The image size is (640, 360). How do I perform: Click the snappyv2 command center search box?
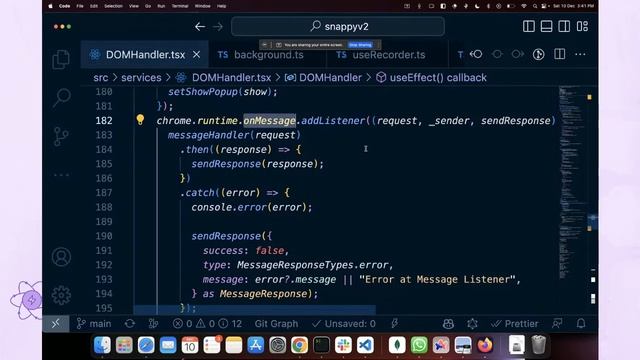[338, 27]
